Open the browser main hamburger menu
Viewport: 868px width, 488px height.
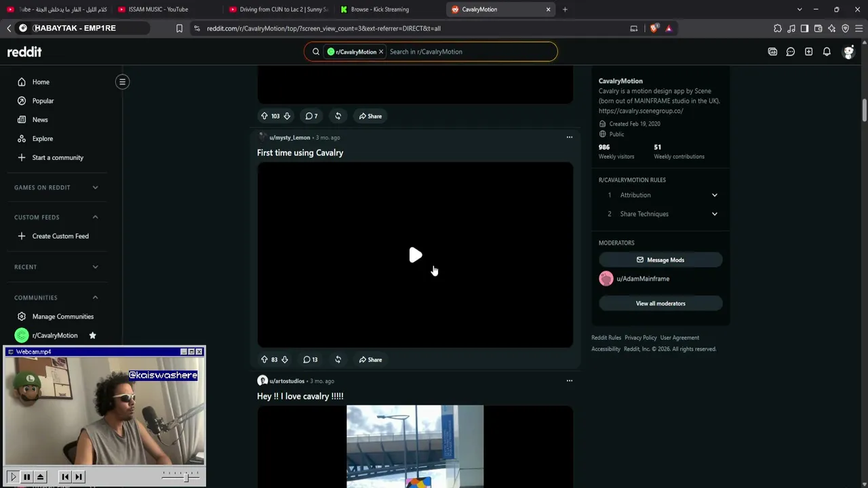[x=859, y=28]
